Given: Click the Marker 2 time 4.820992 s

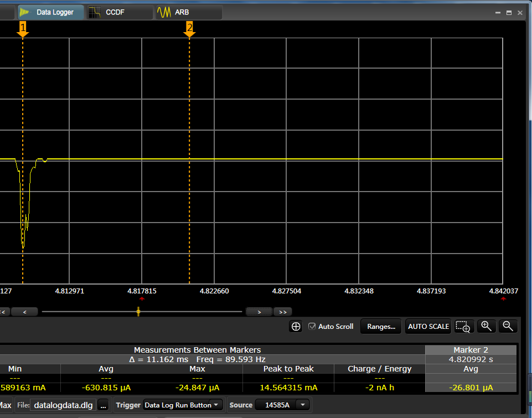Looking at the screenshot, I should click(471, 359).
